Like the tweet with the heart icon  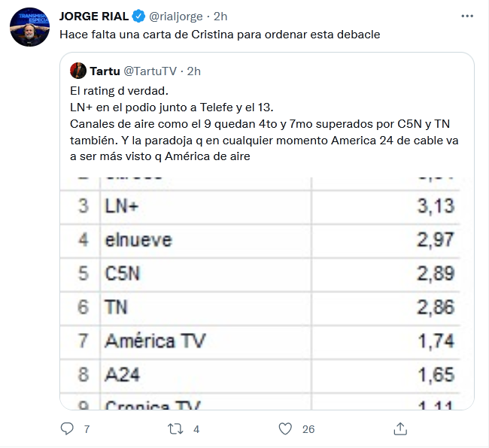click(285, 429)
